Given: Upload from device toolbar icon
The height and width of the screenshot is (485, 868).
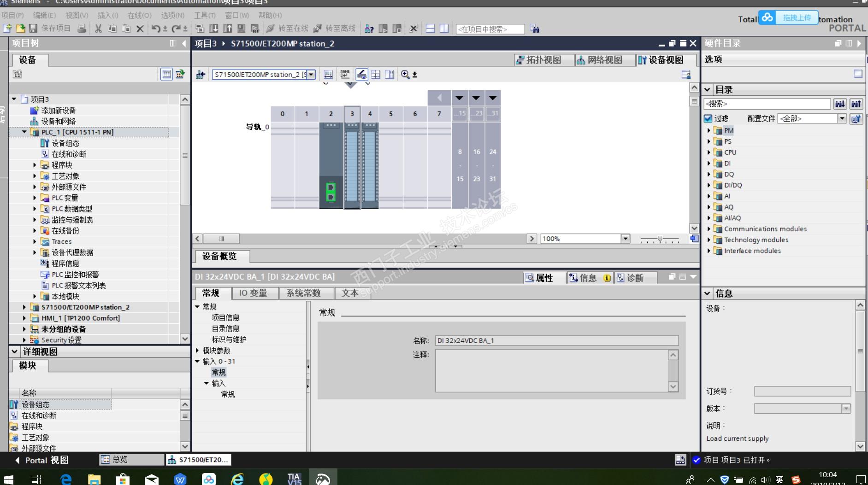Looking at the screenshot, I should pyautogui.click(x=228, y=29).
